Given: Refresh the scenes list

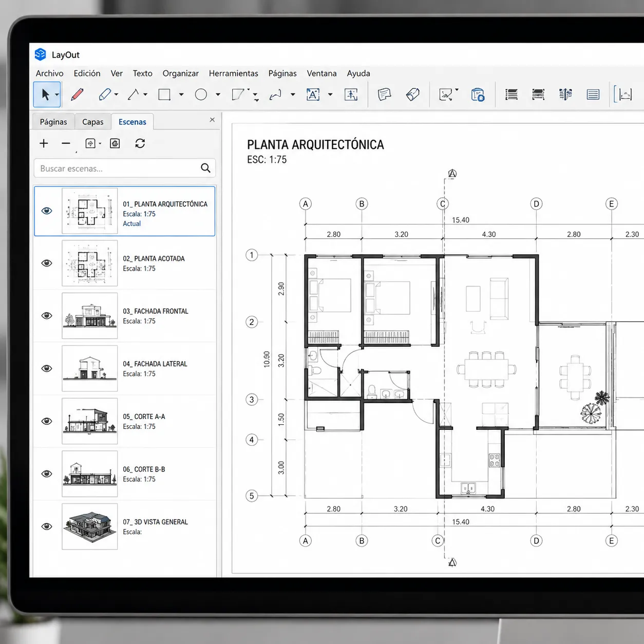Looking at the screenshot, I should (140, 144).
